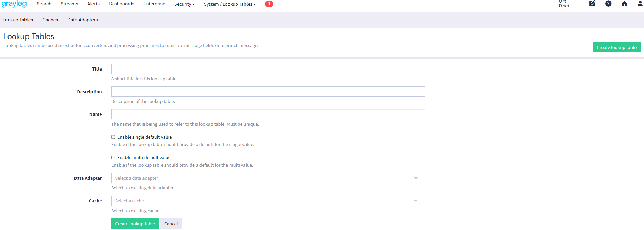
Task: Expand the Cache selection dropdown
Action: coord(268,201)
